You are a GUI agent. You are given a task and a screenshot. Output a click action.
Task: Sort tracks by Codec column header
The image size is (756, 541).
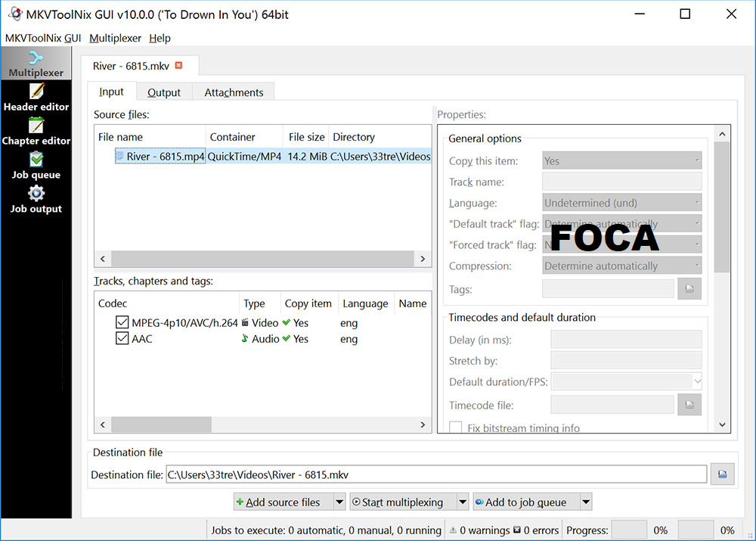click(x=167, y=303)
